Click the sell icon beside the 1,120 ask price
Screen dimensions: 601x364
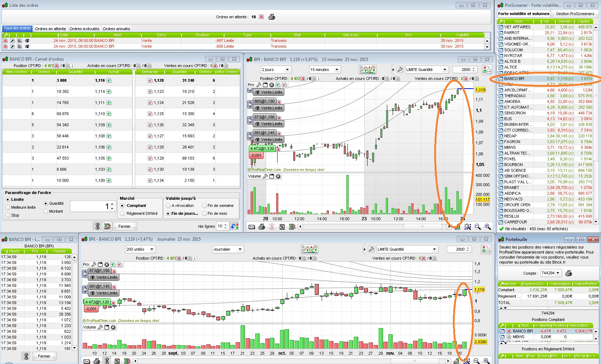coord(150,81)
